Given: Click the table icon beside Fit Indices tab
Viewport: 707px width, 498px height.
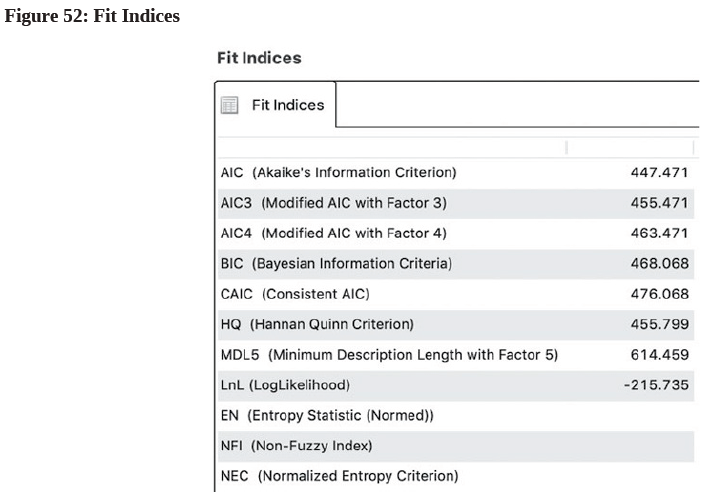Looking at the screenshot, I should (230, 105).
